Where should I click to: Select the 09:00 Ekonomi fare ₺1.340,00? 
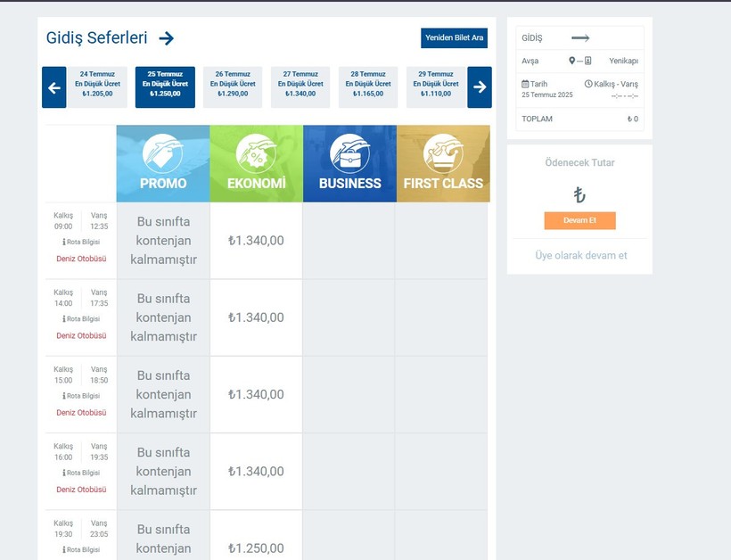pos(256,240)
